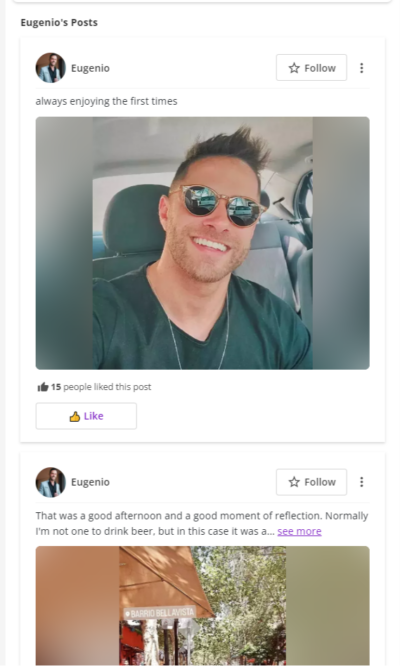Open the Barrio Bellavista street photo
This screenshot has width=400, height=669.
tap(203, 605)
